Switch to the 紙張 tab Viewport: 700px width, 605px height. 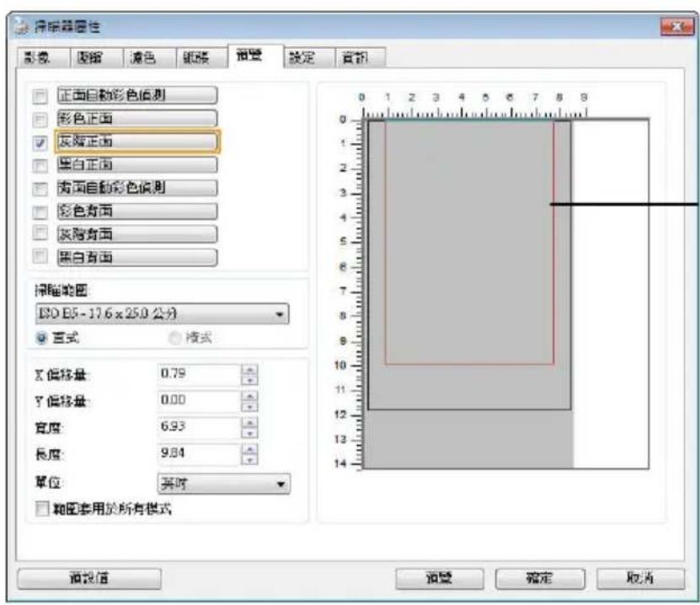pyautogui.click(x=202, y=57)
